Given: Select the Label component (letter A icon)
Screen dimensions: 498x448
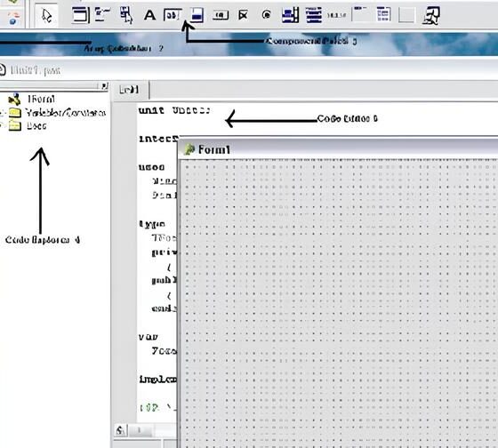Looking at the screenshot, I should click(149, 15).
